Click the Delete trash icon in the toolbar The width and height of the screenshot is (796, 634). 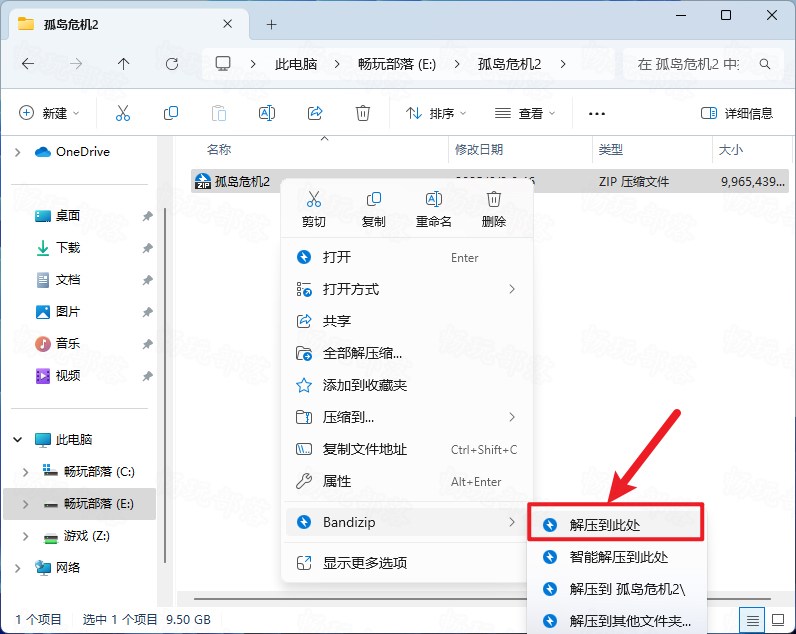tap(362, 113)
